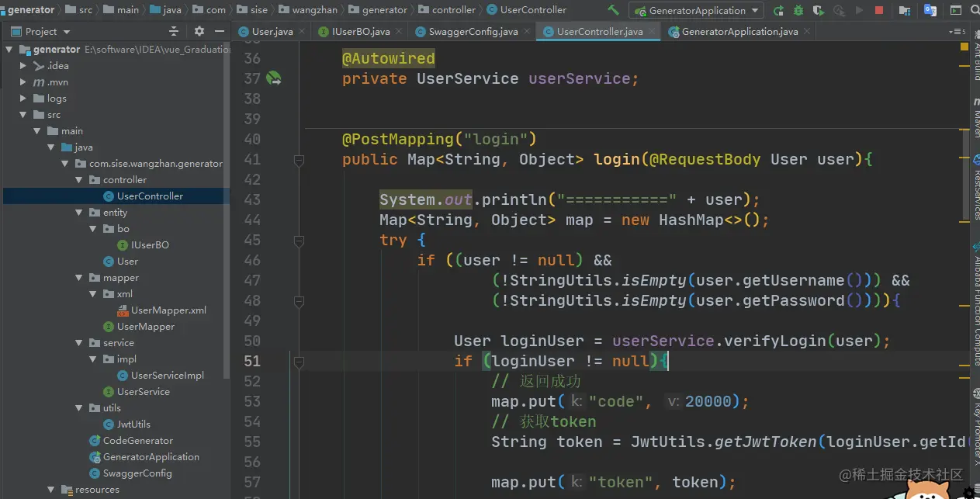
Task: Run GeneratorApplication with coverage icon
Action: [x=819, y=10]
